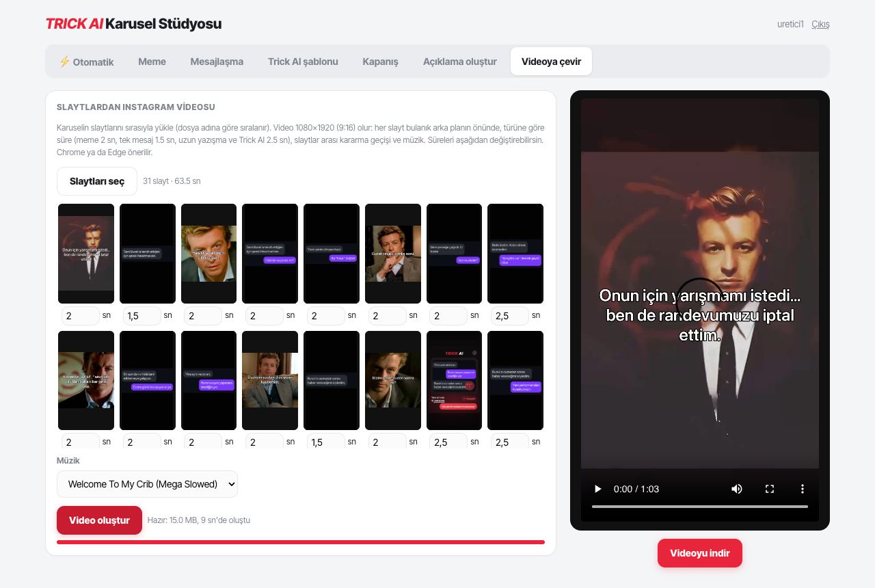Click the video progress seek bar
The height and width of the screenshot is (588, 875).
(x=700, y=507)
